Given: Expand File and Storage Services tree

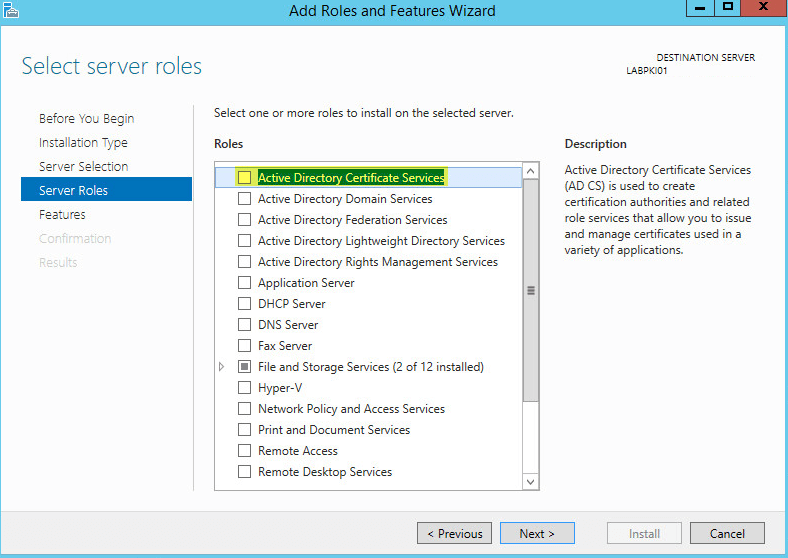Looking at the screenshot, I should click(x=221, y=367).
